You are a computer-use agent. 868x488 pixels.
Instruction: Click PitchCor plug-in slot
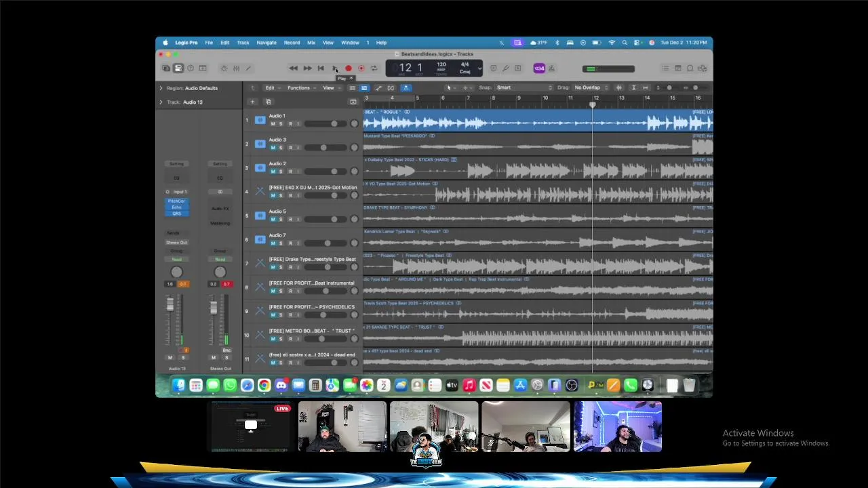click(176, 201)
